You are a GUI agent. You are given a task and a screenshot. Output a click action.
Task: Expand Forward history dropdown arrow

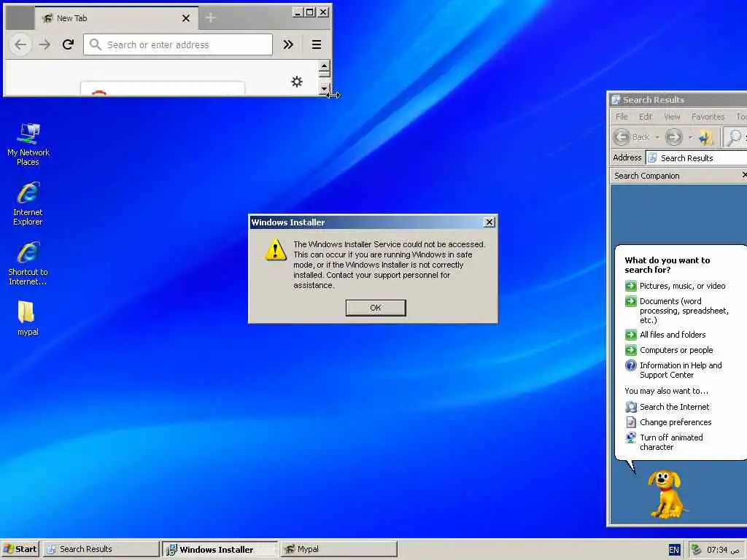click(x=690, y=137)
